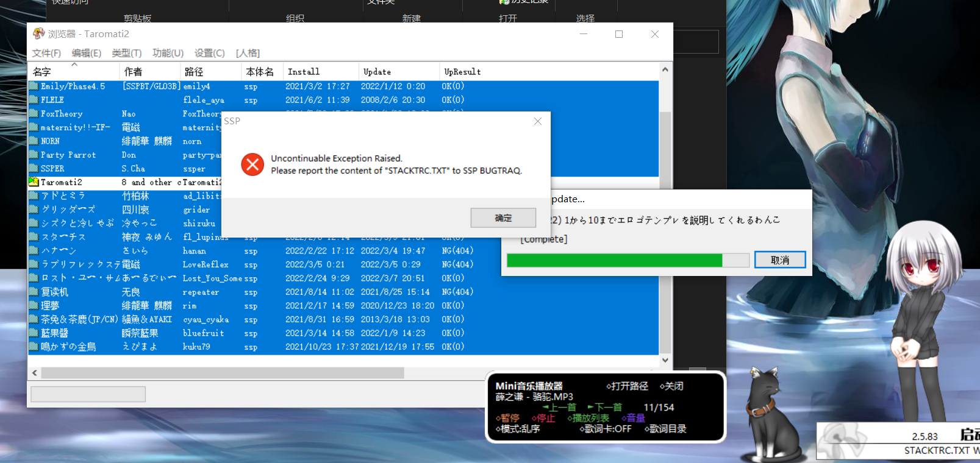
Task: Click the red error icon in SSP dialog
Action: pos(252,164)
